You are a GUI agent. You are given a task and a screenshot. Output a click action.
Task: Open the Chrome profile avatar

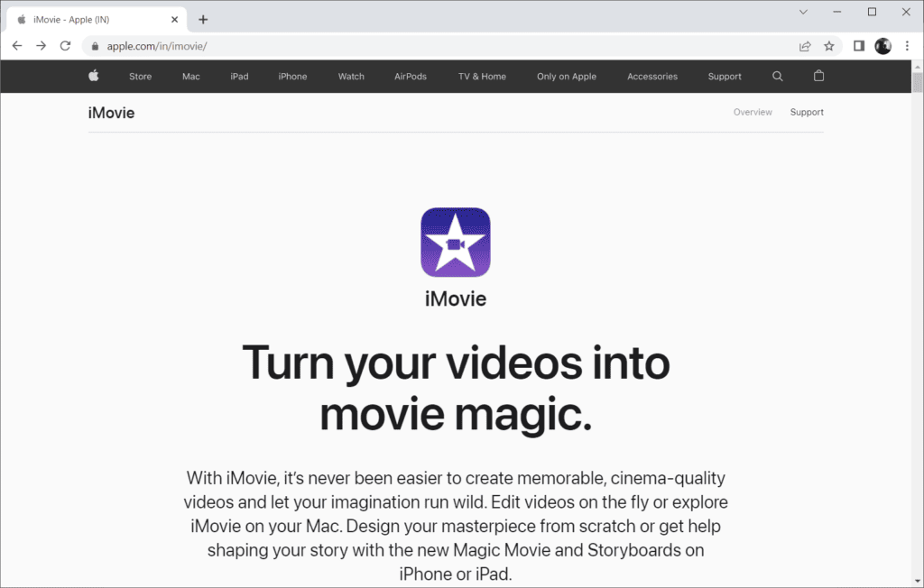point(882,46)
